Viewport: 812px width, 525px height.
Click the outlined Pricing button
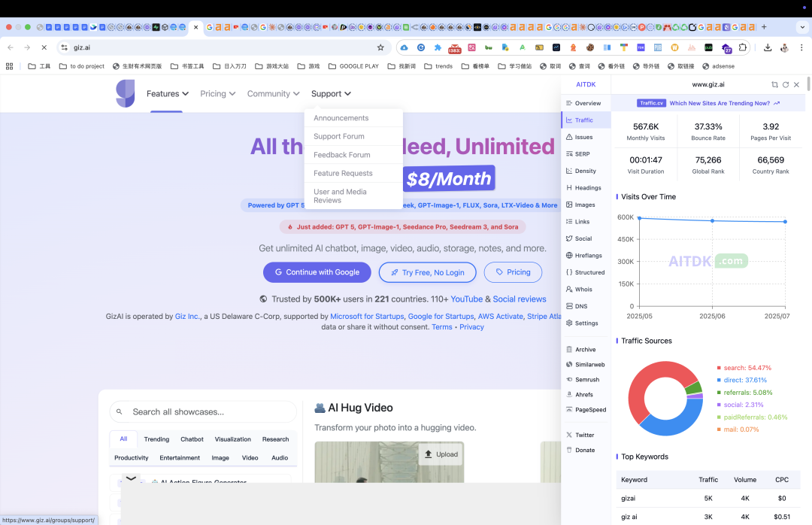(513, 272)
